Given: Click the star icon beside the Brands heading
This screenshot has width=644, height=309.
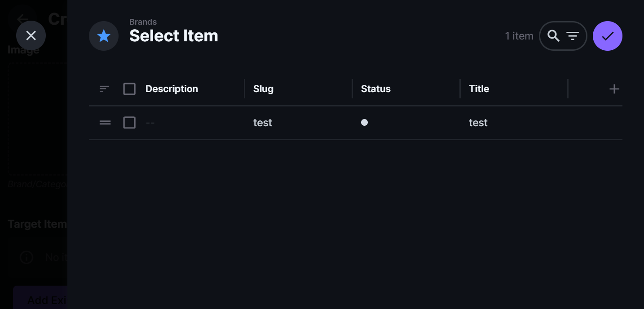Looking at the screenshot, I should tap(104, 35).
